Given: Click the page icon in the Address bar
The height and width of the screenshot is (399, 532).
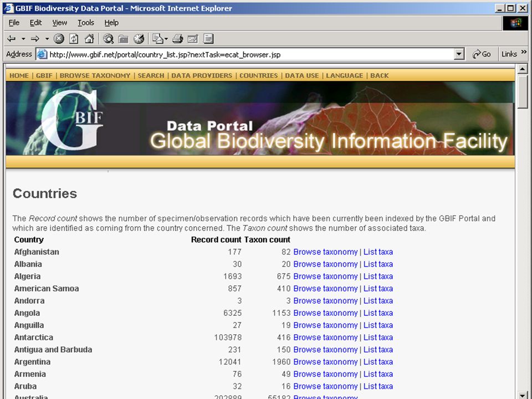Looking at the screenshot, I should click(x=42, y=54).
